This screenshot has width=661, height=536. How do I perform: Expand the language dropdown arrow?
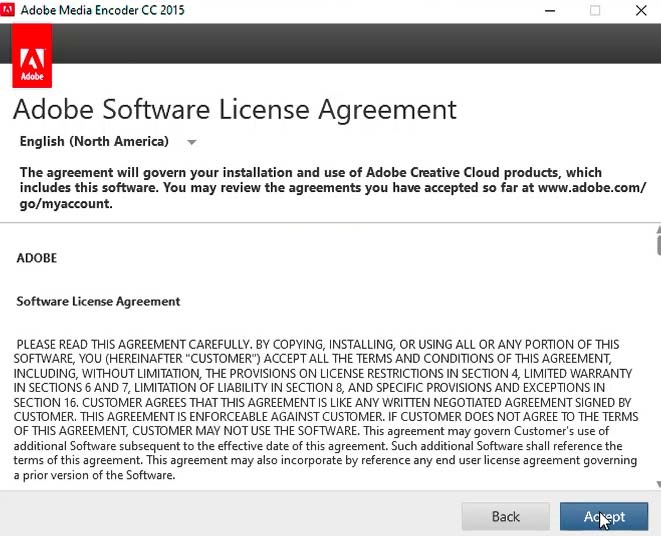[x=192, y=142]
